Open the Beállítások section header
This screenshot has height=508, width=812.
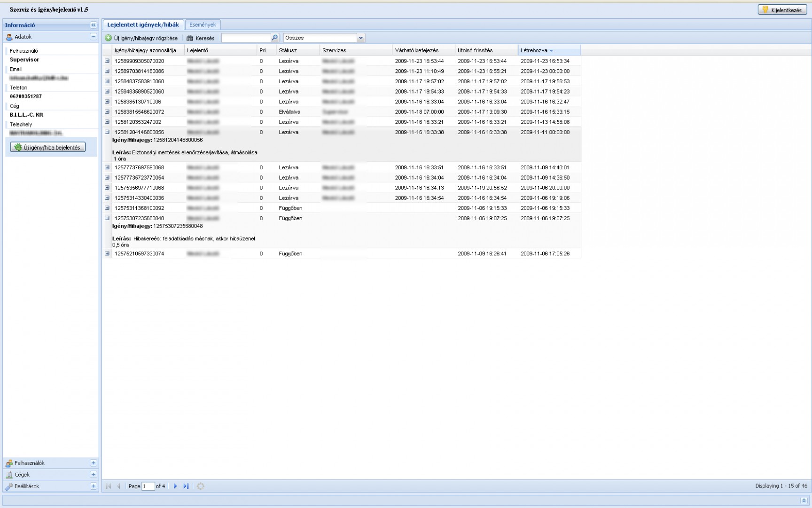click(x=51, y=486)
